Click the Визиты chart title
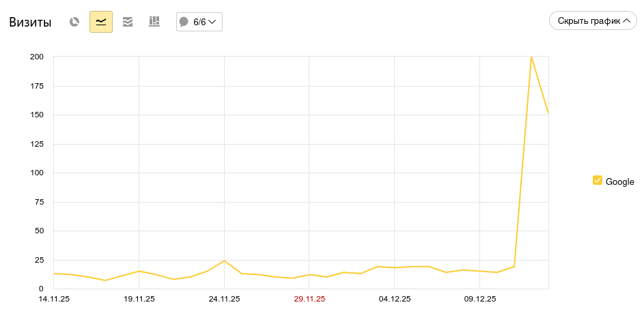 pyautogui.click(x=30, y=23)
